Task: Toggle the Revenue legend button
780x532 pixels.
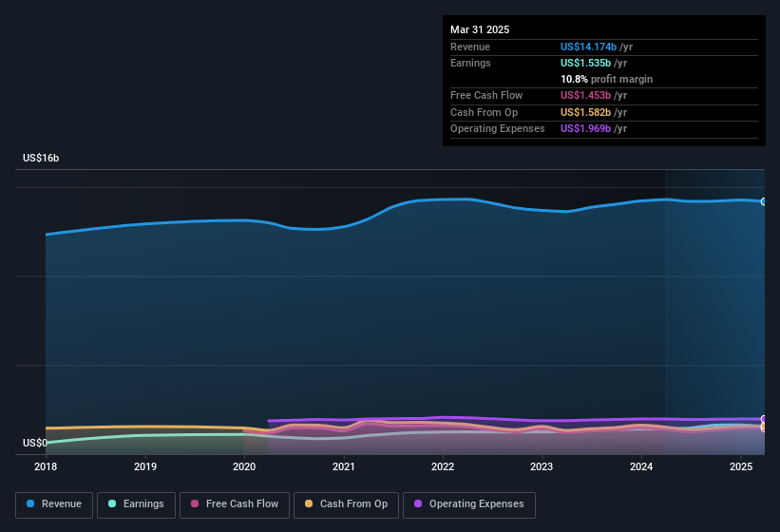Action: click(x=54, y=505)
